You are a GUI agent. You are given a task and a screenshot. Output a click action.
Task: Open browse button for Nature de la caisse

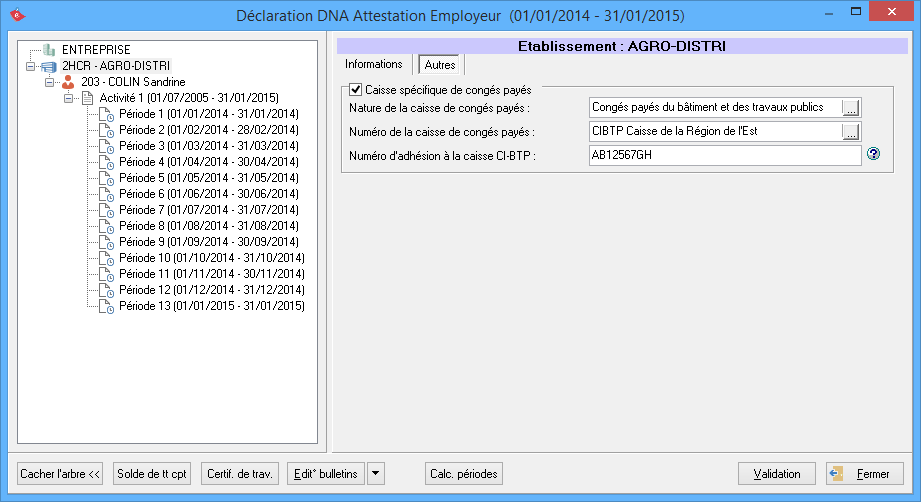[x=851, y=107]
